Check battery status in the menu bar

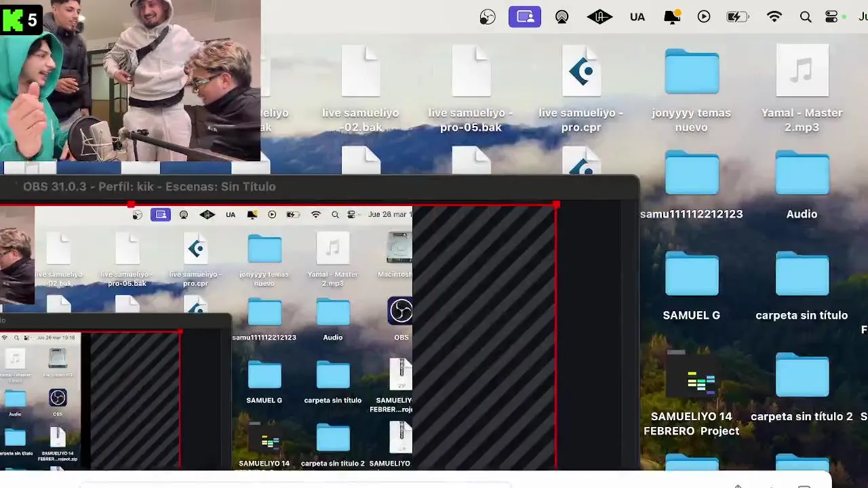point(738,17)
